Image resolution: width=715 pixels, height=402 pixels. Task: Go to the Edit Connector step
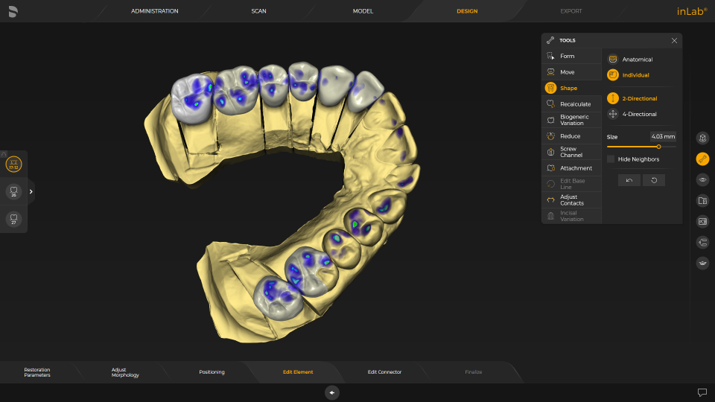click(x=384, y=372)
